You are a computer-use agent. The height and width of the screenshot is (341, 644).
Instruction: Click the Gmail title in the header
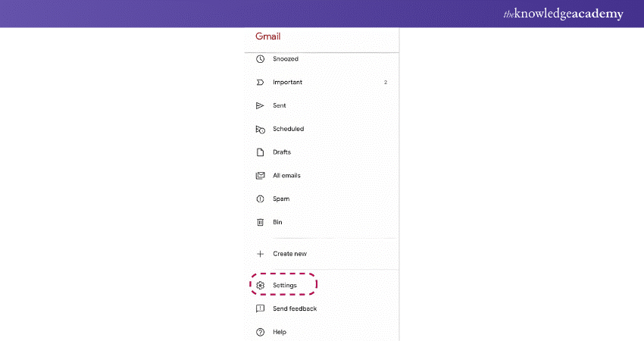coord(267,36)
